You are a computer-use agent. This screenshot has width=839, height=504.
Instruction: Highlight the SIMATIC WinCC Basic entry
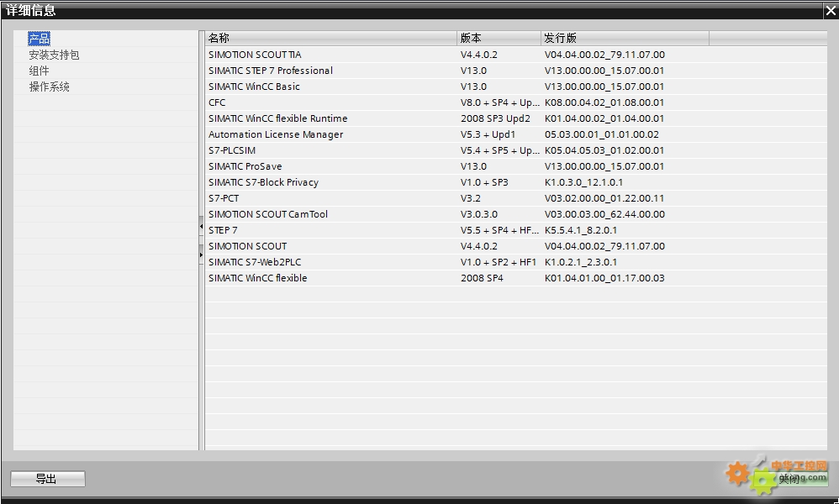[x=254, y=87]
